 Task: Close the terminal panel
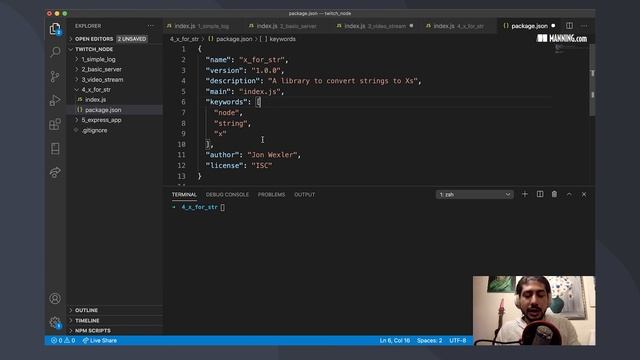[x=584, y=194]
